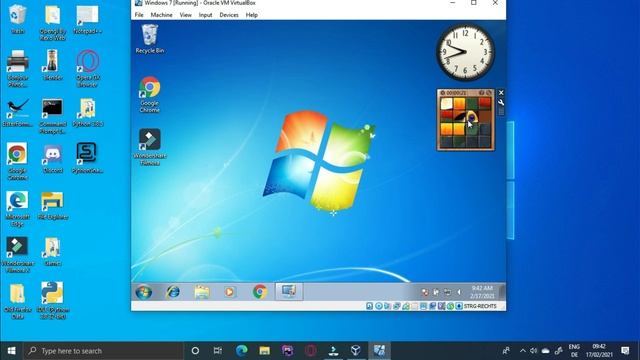Select the host Google Chrome desktop shortcut

point(17,162)
